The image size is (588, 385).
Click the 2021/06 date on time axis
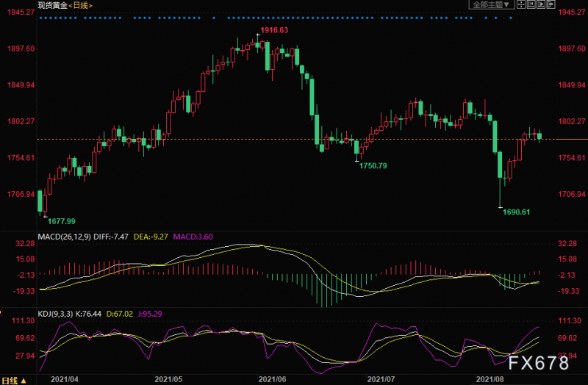[x=273, y=380]
